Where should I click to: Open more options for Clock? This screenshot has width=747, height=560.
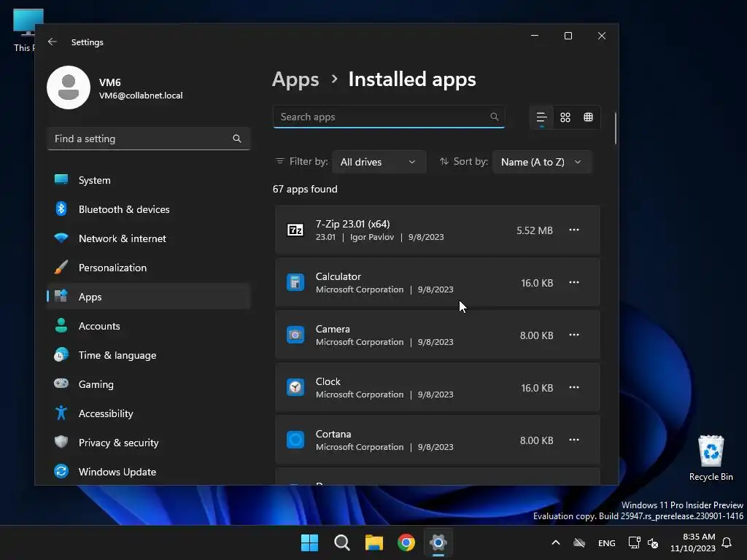pos(574,387)
